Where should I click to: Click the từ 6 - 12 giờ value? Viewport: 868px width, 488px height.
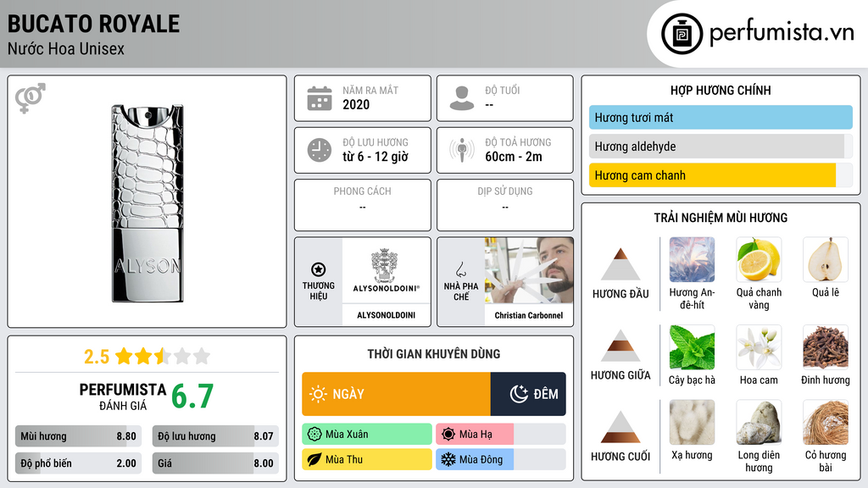point(376,157)
